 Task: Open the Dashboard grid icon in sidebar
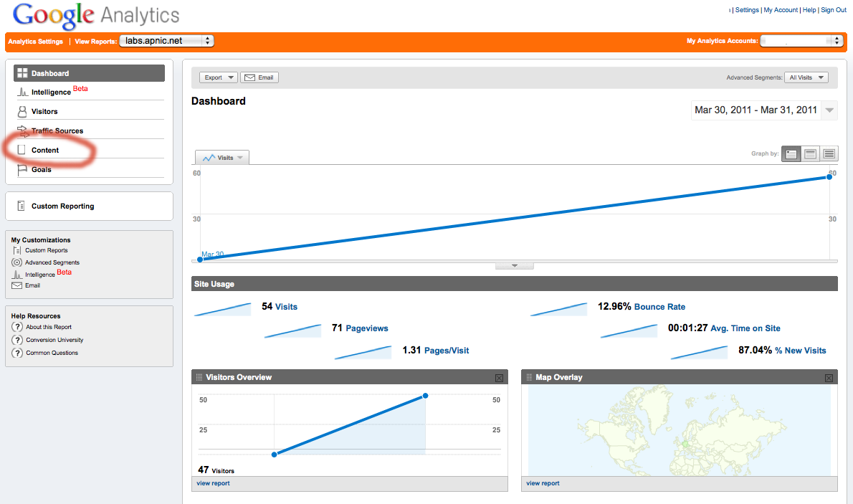[x=22, y=73]
